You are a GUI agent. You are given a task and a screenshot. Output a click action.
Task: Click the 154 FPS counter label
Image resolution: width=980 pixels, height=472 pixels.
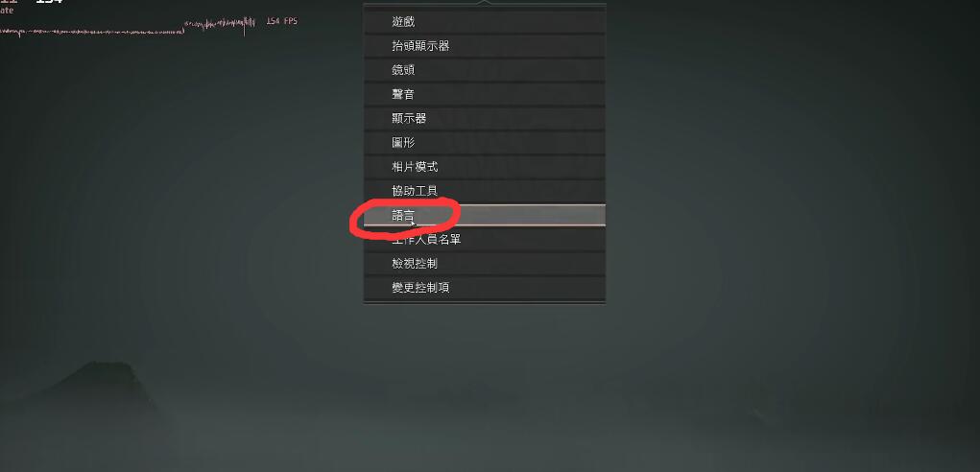282,21
